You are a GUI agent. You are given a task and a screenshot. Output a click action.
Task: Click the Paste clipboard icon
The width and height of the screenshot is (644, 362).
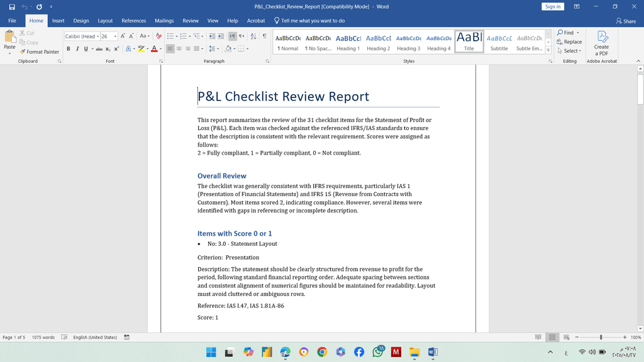click(9, 37)
